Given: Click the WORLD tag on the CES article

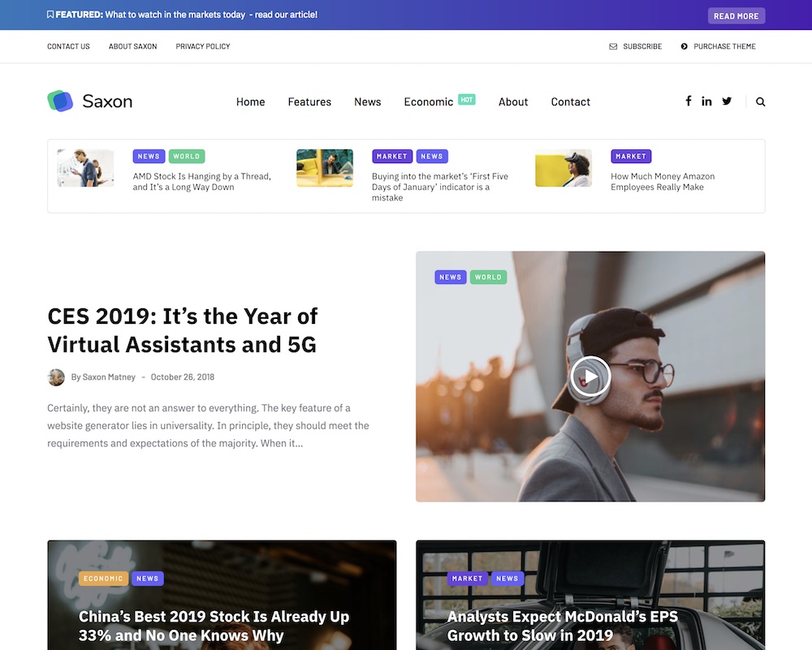Looking at the screenshot, I should click(x=488, y=277).
